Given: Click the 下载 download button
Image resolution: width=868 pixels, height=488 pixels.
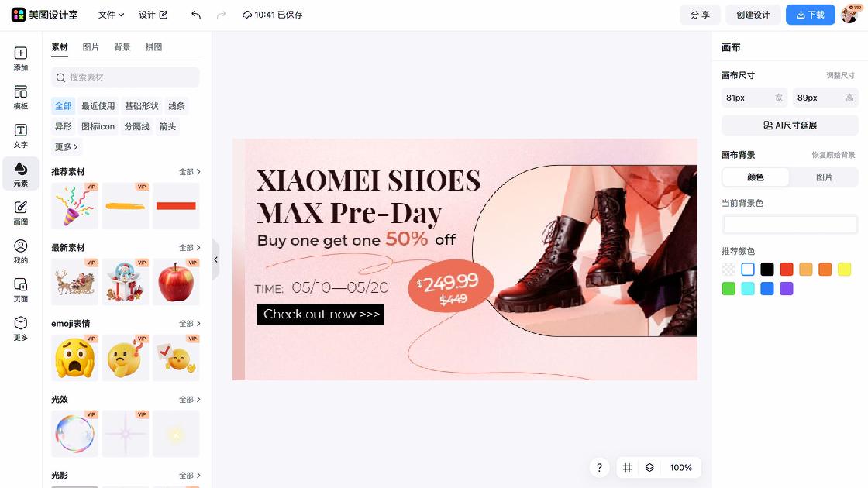Looking at the screenshot, I should pos(811,15).
